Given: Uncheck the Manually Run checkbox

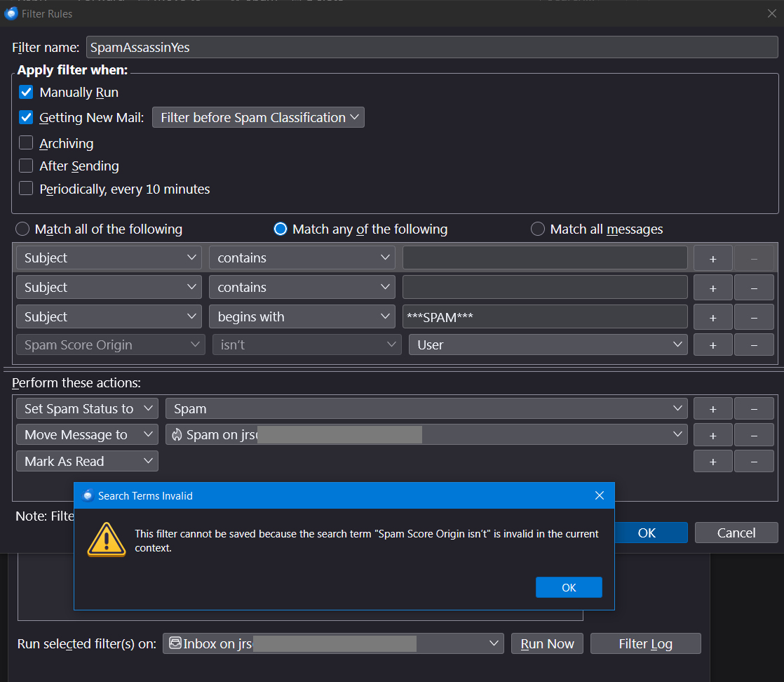Looking at the screenshot, I should coord(26,93).
